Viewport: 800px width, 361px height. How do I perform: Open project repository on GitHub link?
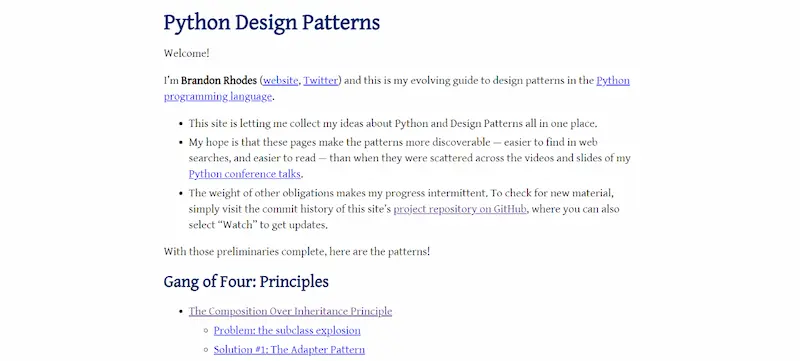tap(460, 209)
